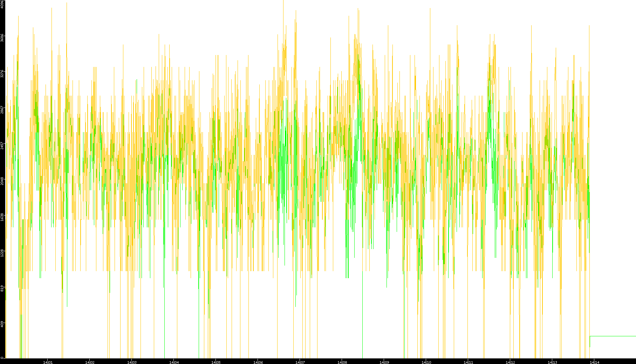Pick the 14:10 time axis label
This screenshot has width=636, height=364.
pyautogui.click(x=426, y=362)
